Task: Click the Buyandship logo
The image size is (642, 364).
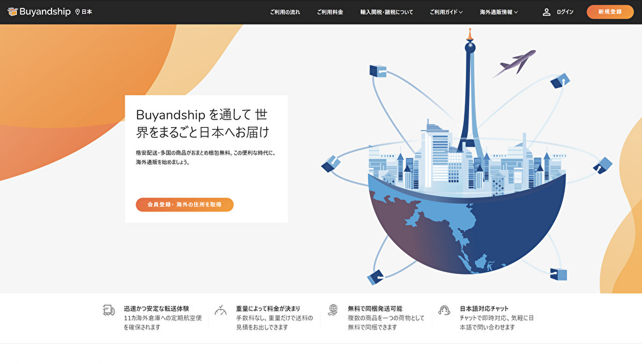Action: 39,12
